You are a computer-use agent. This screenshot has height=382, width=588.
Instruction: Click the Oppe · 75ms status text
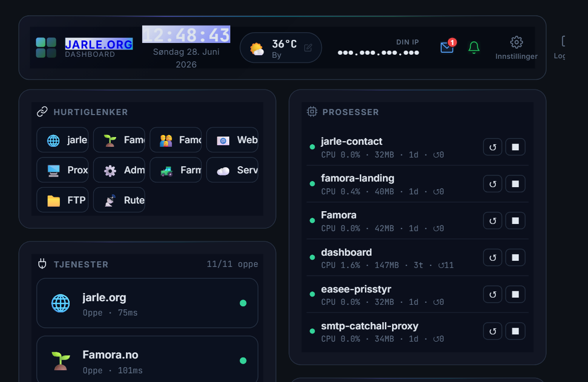click(x=110, y=312)
